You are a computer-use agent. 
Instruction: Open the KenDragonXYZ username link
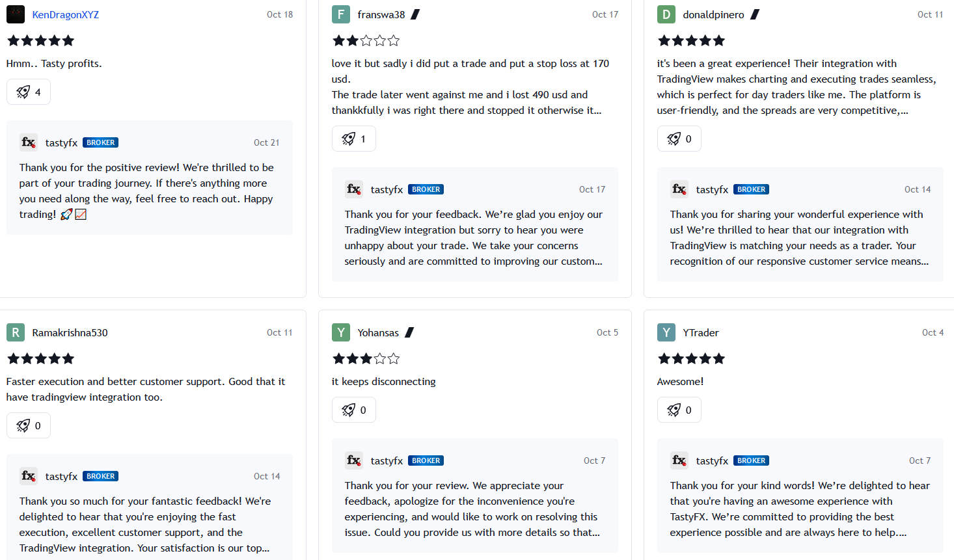[x=66, y=14]
